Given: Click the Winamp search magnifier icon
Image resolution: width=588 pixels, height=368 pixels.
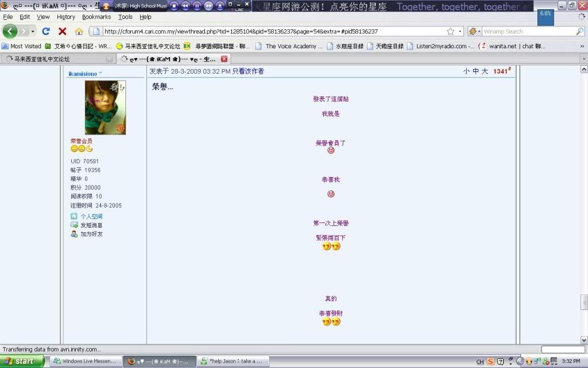Looking at the screenshot, I should coord(579,31).
